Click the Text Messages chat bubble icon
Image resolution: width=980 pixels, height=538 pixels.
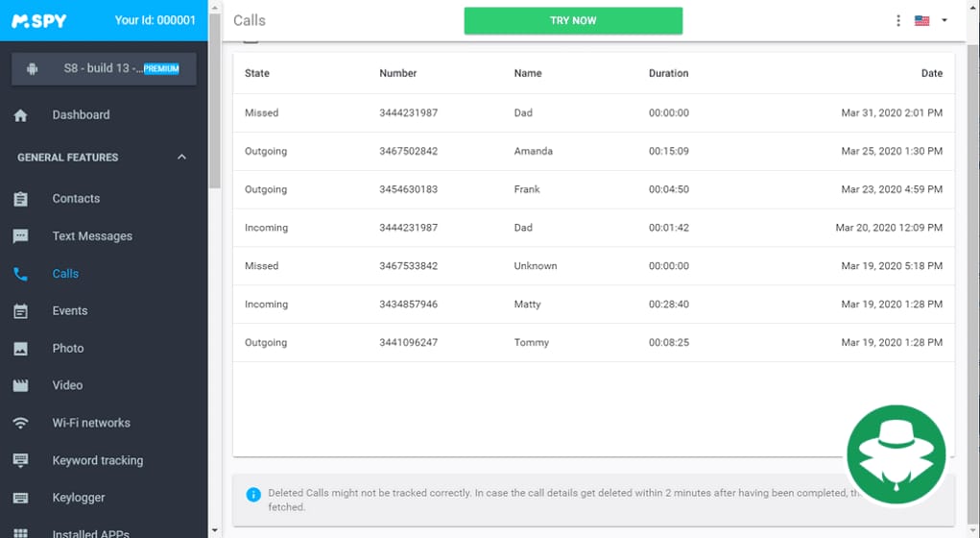pos(21,236)
